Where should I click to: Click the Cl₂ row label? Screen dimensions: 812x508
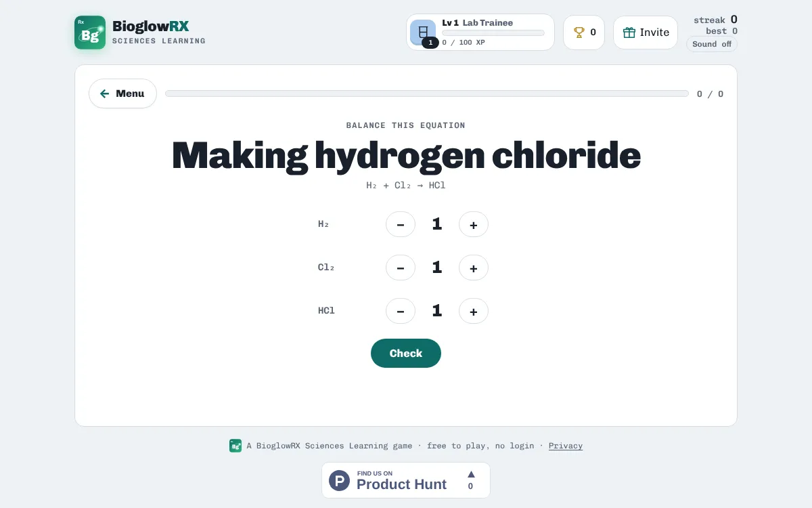coord(326,268)
